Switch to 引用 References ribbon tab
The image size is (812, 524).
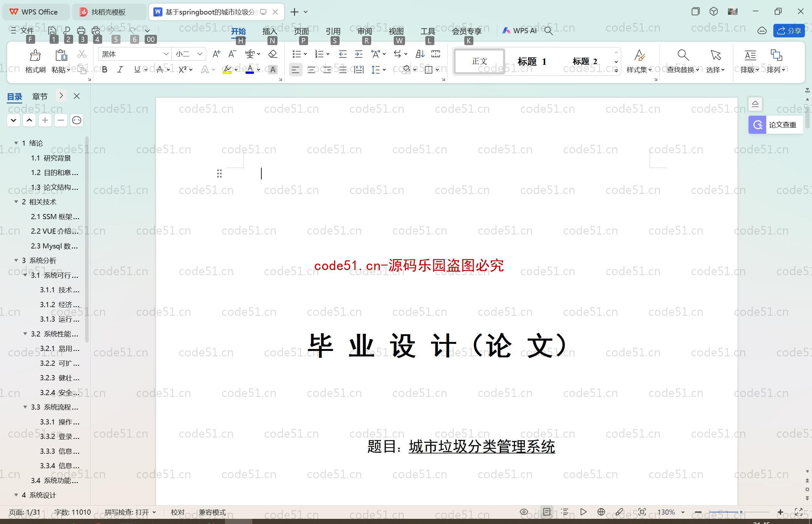pyautogui.click(x=333, y=30)
